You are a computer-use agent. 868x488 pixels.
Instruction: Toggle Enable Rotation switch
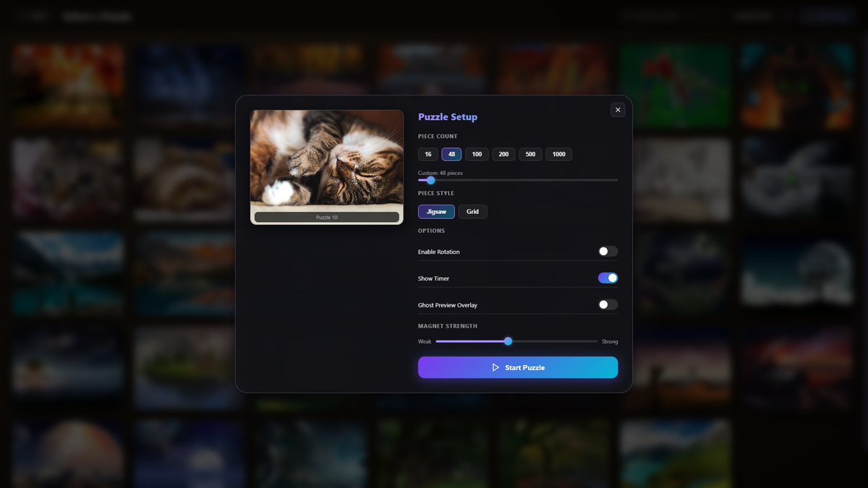[608, 252]
